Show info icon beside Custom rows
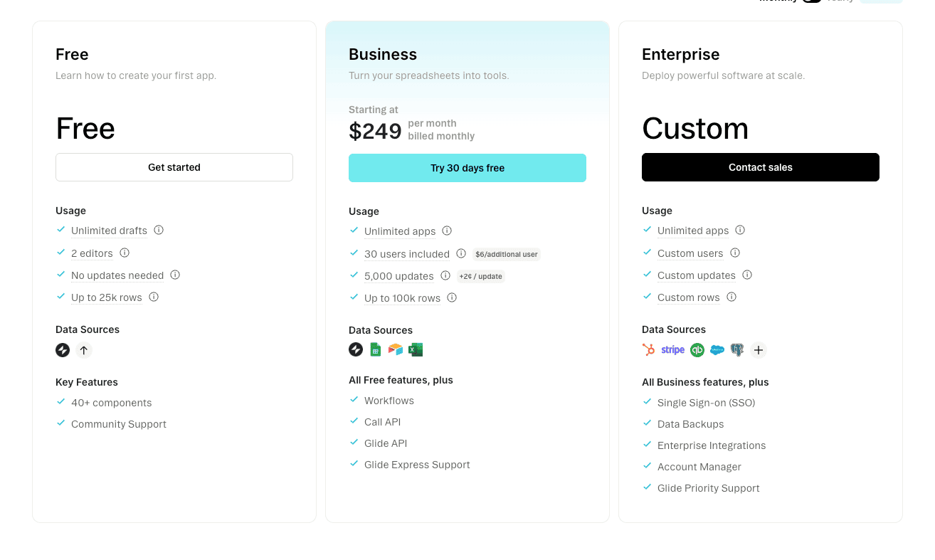Screen dimensions: 935x560 click(x=731, y=297)
